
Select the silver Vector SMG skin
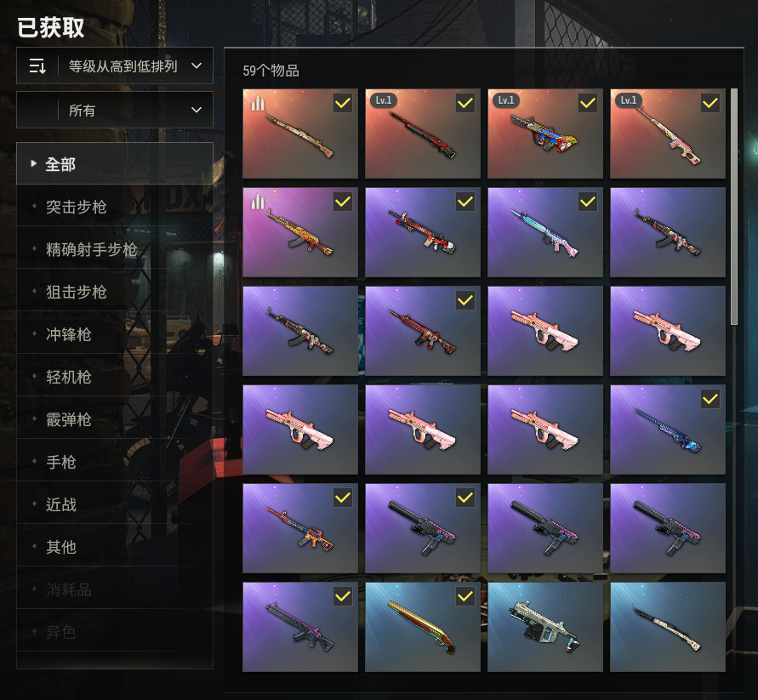coord(544,627)
